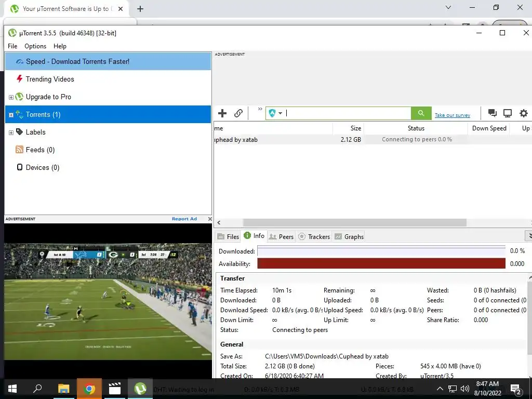Open the Preferences gear icon
This screenshot has width=532, height=399.
pos(524,113)
